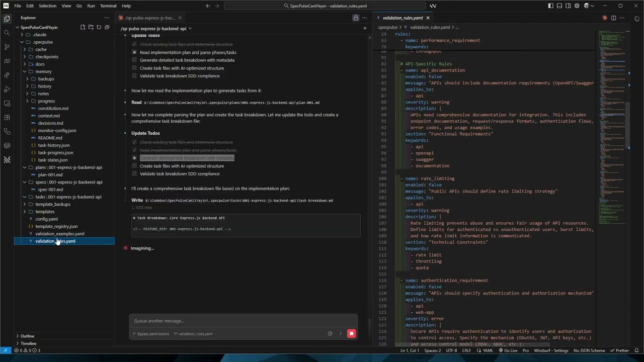
Task: Open the clock history icon in the chat input
Action: point(330,333)
